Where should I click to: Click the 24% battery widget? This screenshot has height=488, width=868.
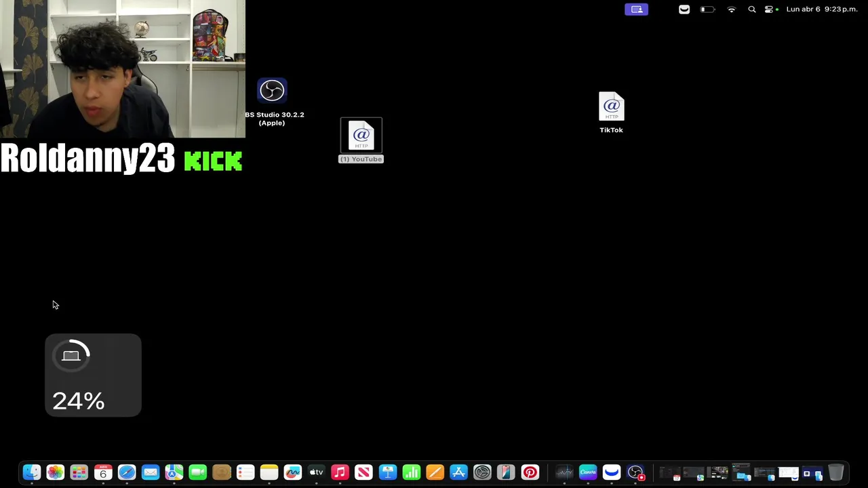[93, 375]
